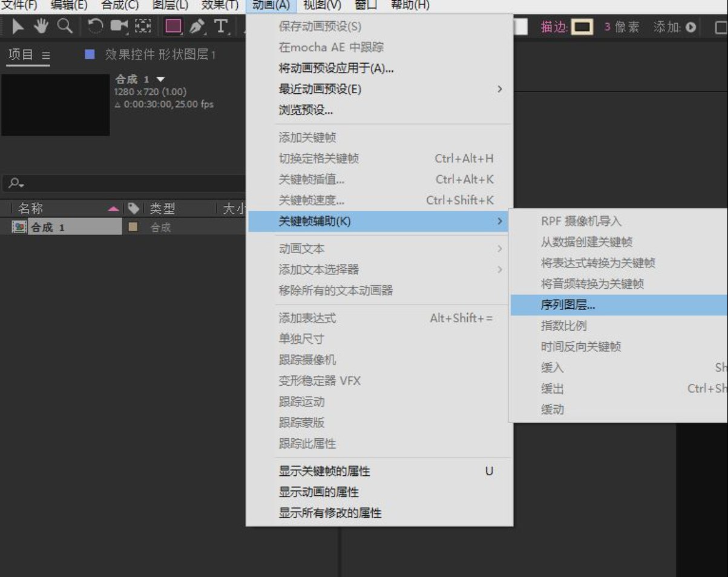Open the 项目 panel menu icon
The height and width of the screenshot is (577, 728).
click(x=46, y=55)
